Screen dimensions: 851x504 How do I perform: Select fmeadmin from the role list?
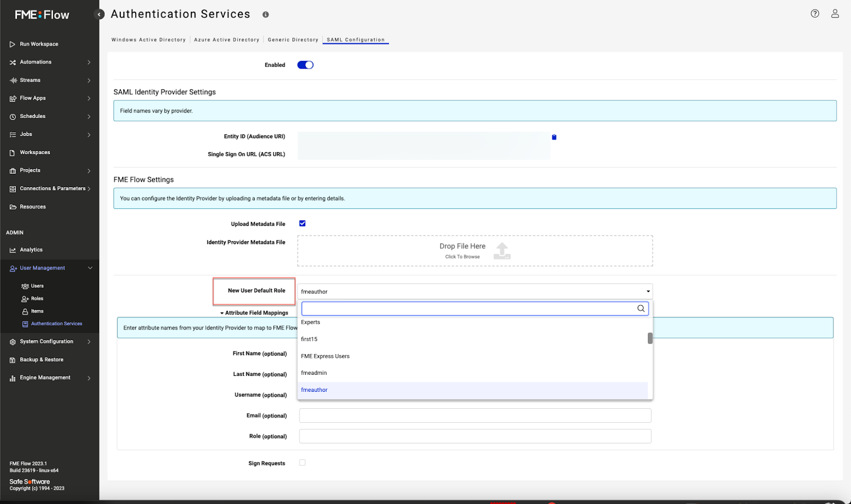click(x=314, y=373)
